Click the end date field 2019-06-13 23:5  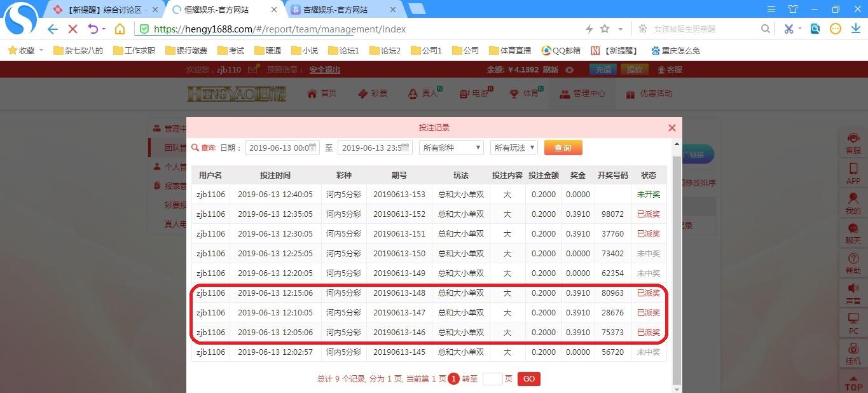click(x=374, y=148)
